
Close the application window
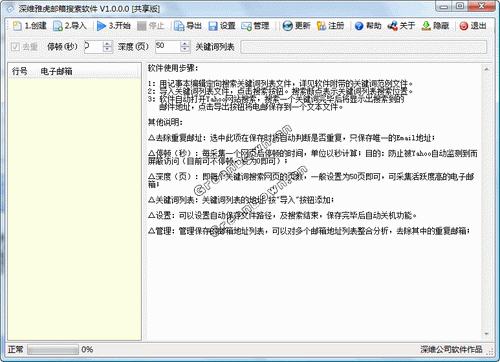coord(481,6)
